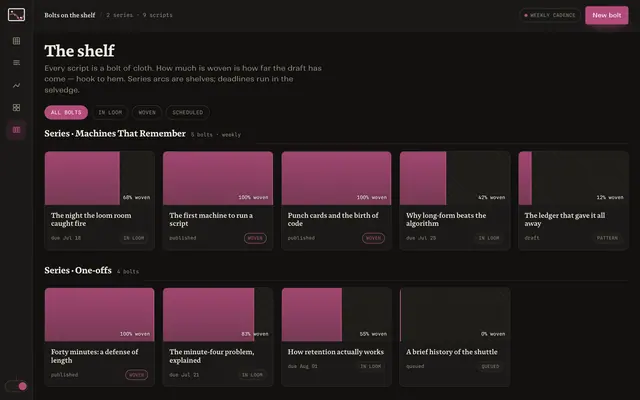Open "The minute-four problem, explained" title
This screenshot has width=640, height=400.
click(x=211, y=356)
